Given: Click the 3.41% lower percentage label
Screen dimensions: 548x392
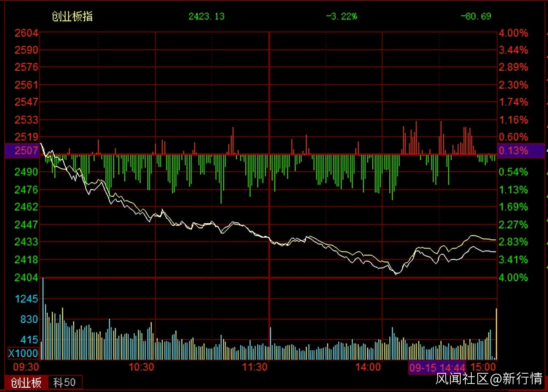Looking at the screenshot, I should (513, 259).
